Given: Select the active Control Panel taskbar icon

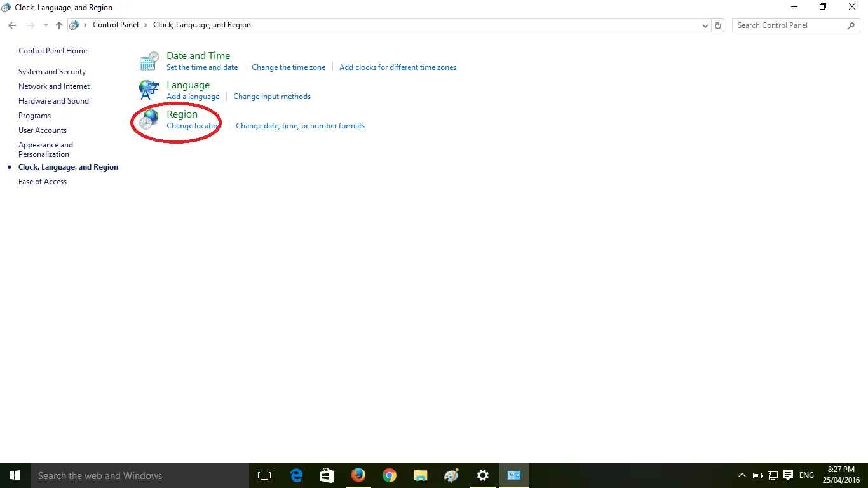Looking at the screenshot, I should 514,475.
